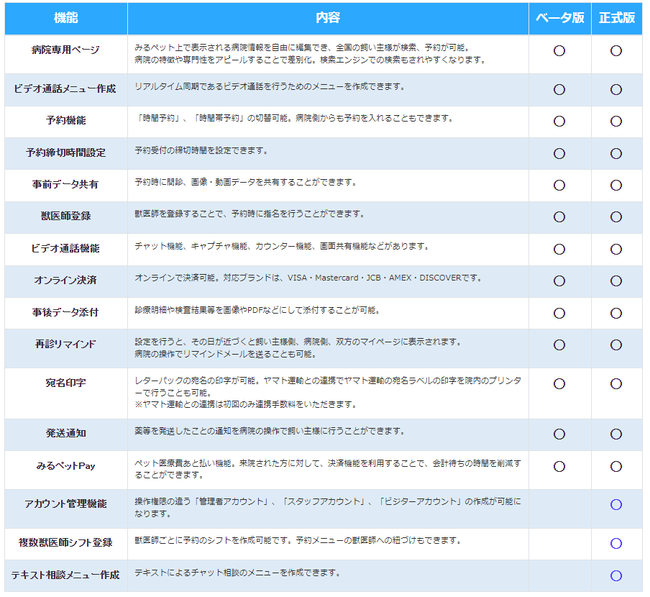
Task: Click the blue circle for 複数獣医師シフト登録
Action: (x=616, y=543)
